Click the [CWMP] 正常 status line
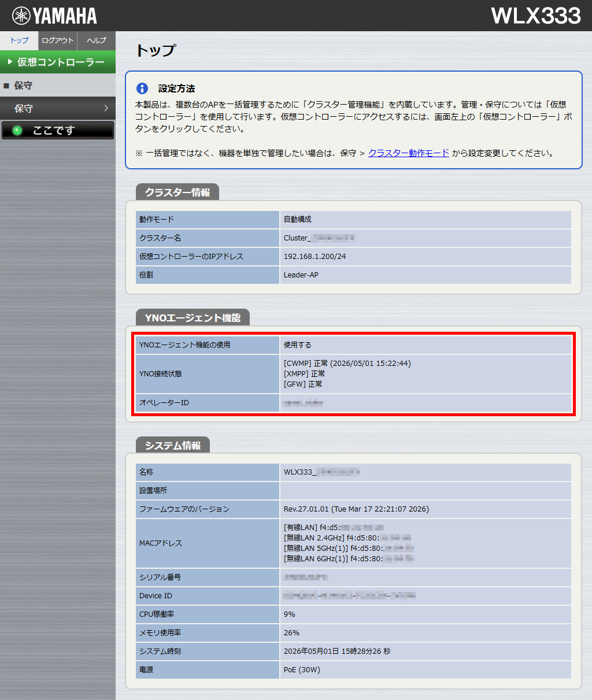This screenshot has width=592, height=700. tap(347, 364)
